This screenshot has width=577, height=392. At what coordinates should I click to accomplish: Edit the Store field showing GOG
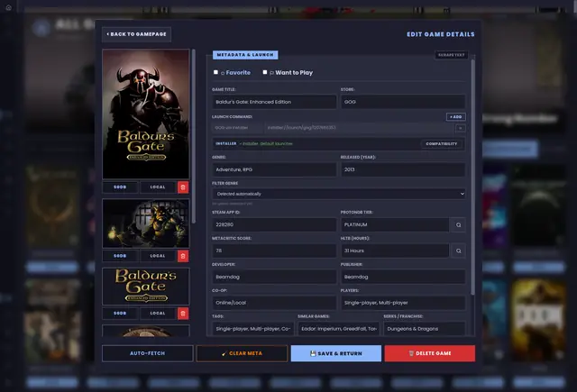point(403,102)
